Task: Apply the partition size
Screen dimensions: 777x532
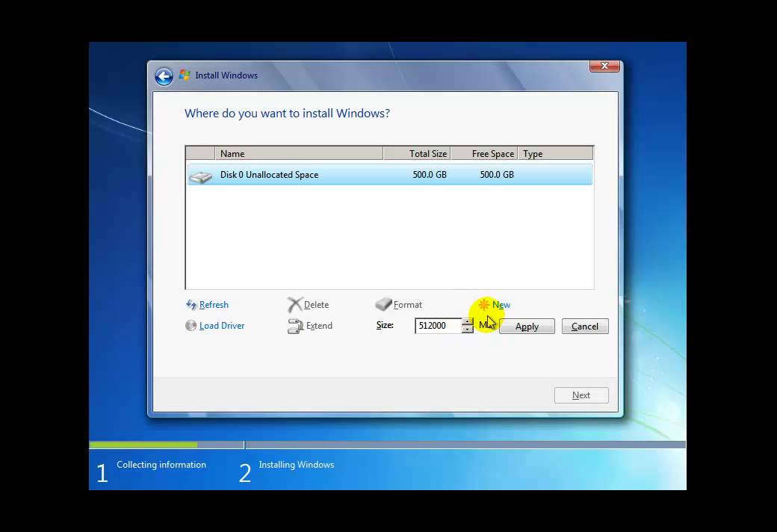Action: tap(527, 327)
